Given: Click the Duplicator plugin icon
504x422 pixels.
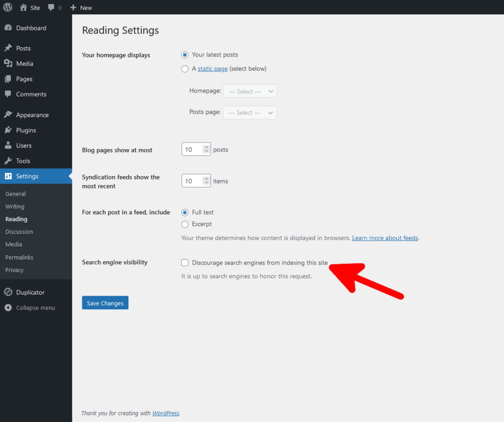Looking at the screenshot, I should tap(8, 292).
